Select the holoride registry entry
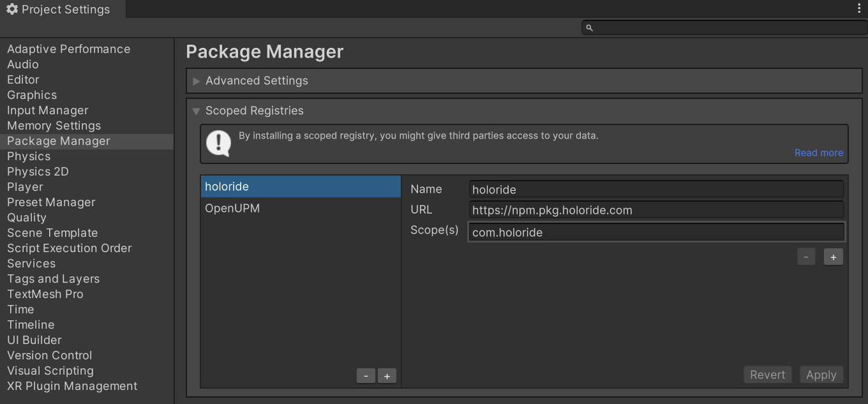The width and height of the screenshot is (868, 404). 227,186
